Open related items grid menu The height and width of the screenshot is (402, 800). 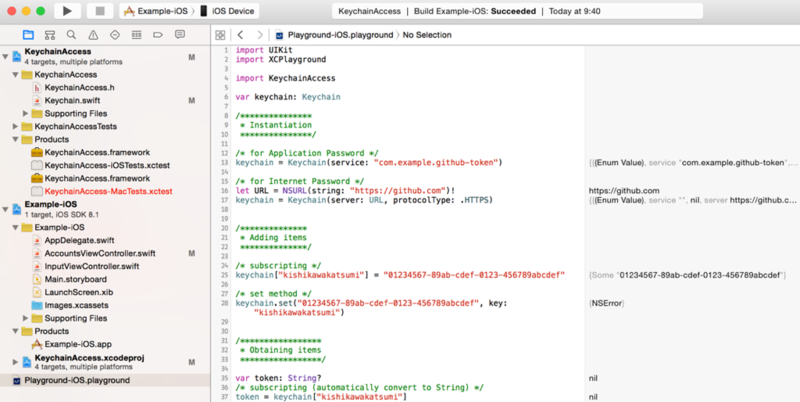point(220,35)
